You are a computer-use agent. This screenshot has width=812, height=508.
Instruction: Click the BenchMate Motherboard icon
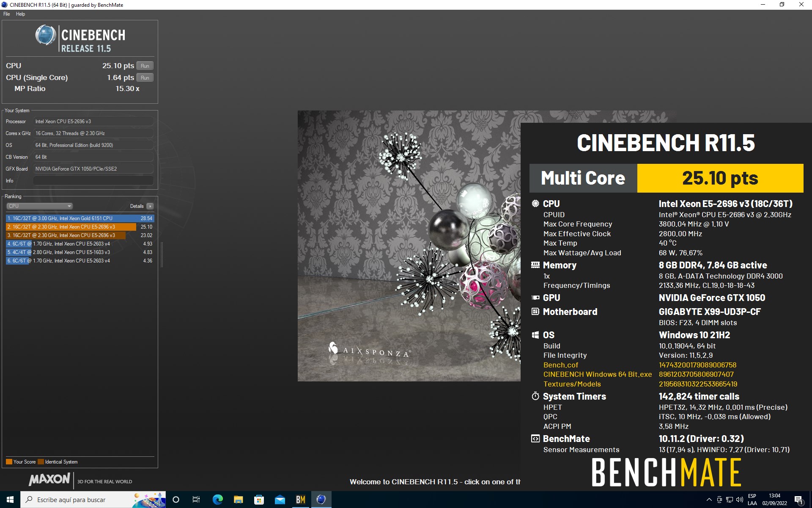pos(535,312)
